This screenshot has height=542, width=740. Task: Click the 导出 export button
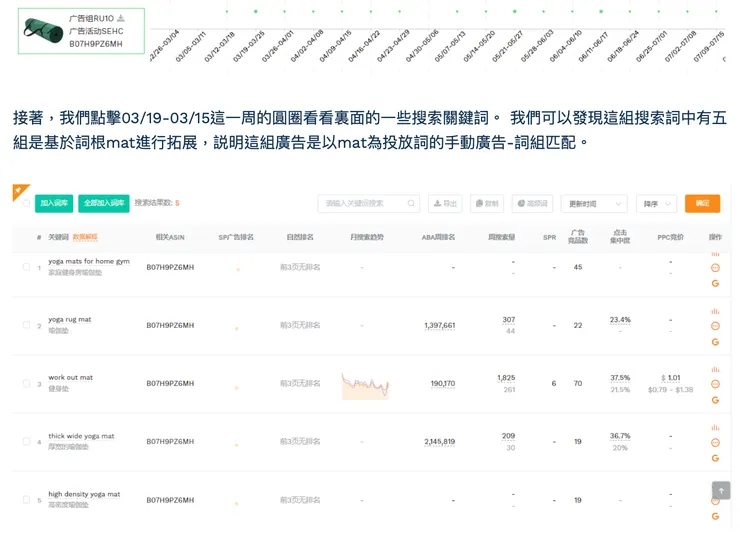click(x=445, y=203)
